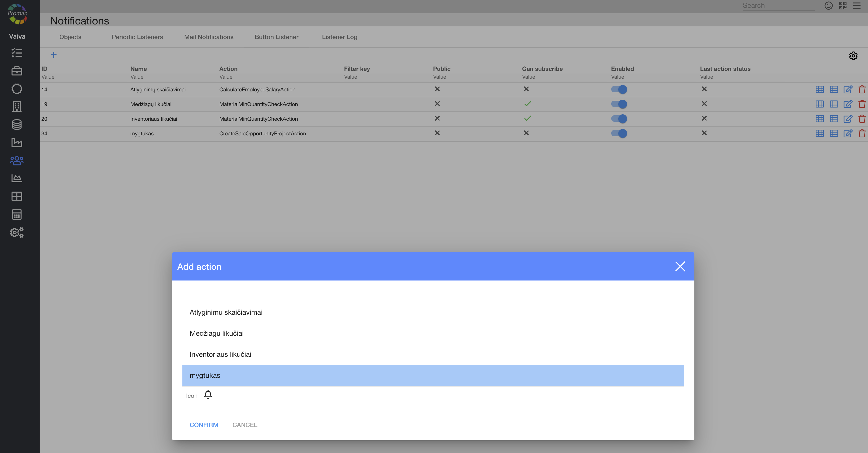
Task: Click edit icon for mygtukas row
Action: pyautogui.click(x=847, y=133)
